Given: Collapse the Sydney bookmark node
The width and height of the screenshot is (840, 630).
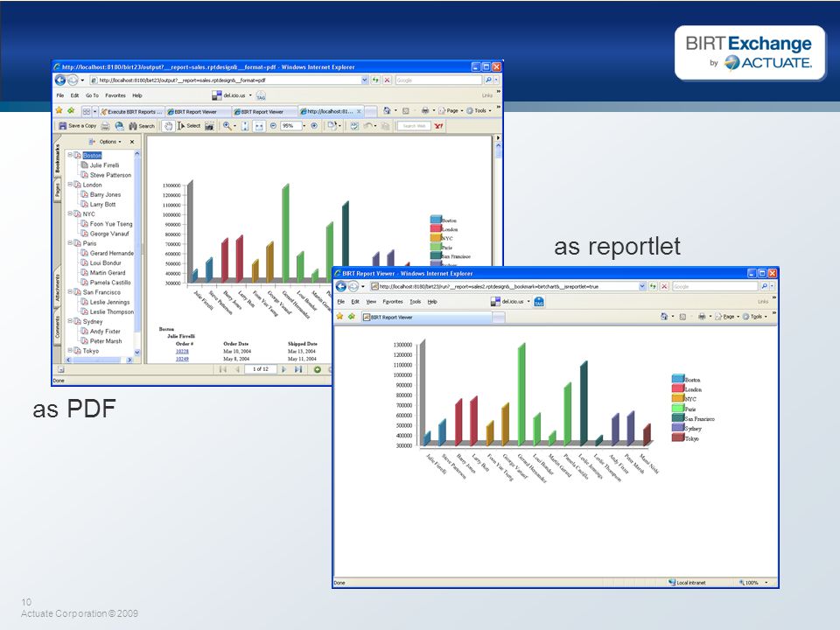Looking at the screenshot, I should 70,321.
